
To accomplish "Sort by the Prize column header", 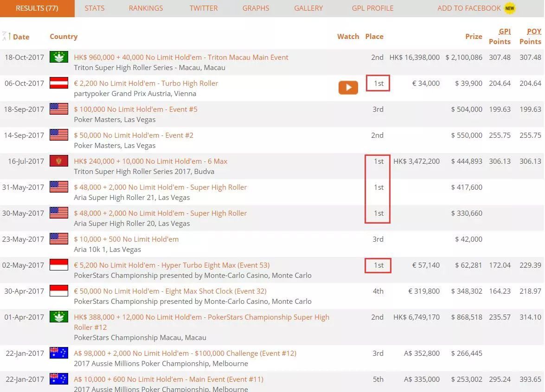I will 474,37.
